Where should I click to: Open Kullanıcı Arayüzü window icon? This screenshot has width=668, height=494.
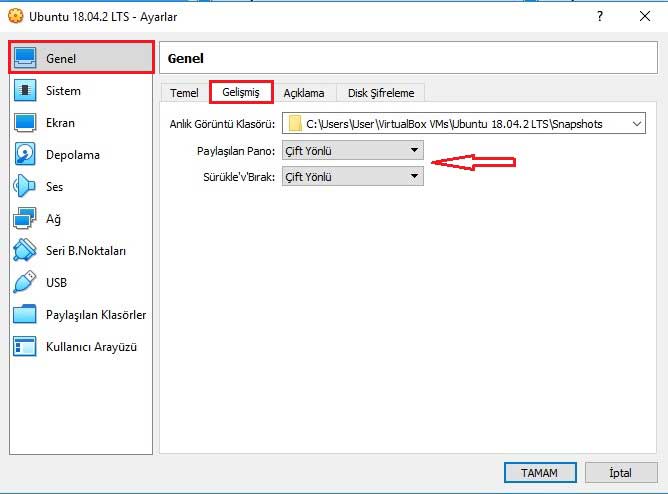25,346
